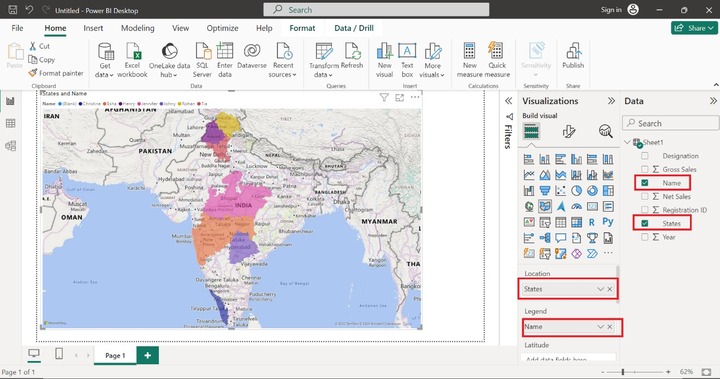Viewport: 720px width, 379px height.
Task: Click the Undo arrow in title bar
Action: (x=29, y=10)
